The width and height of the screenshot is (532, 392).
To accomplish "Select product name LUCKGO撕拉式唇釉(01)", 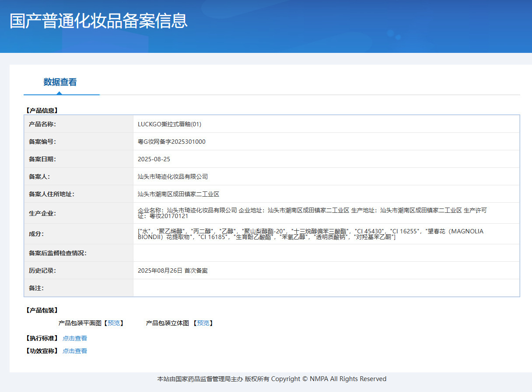I will coord(169,124).
